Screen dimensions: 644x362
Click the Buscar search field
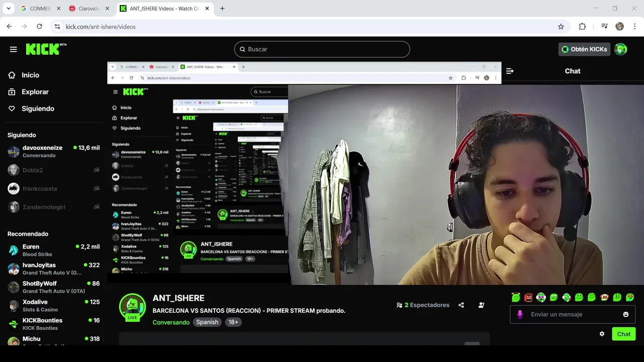pos(322,49)
